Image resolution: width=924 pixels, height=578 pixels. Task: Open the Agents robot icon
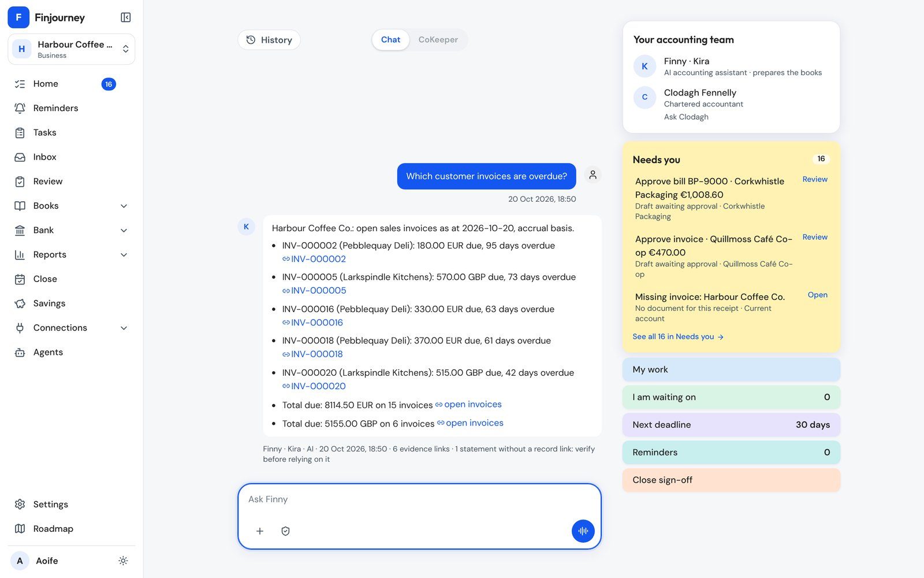click(20, 352)
